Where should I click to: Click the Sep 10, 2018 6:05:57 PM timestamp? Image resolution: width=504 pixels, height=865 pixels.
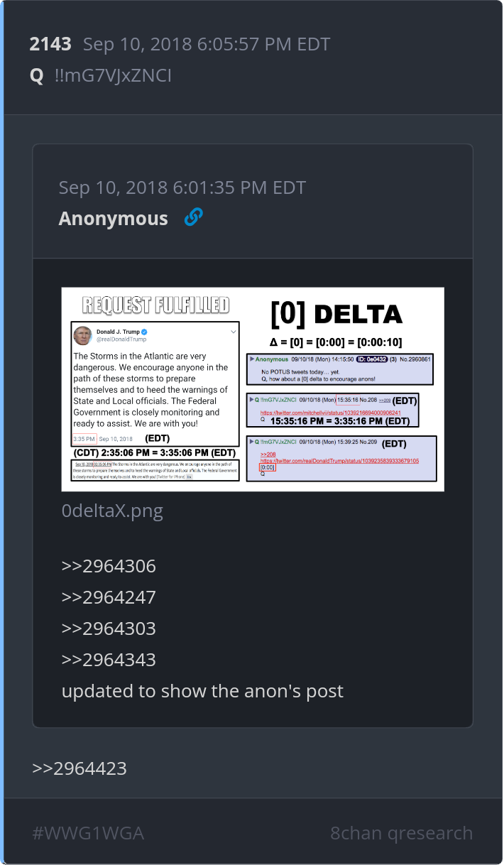tap(207, 44)
